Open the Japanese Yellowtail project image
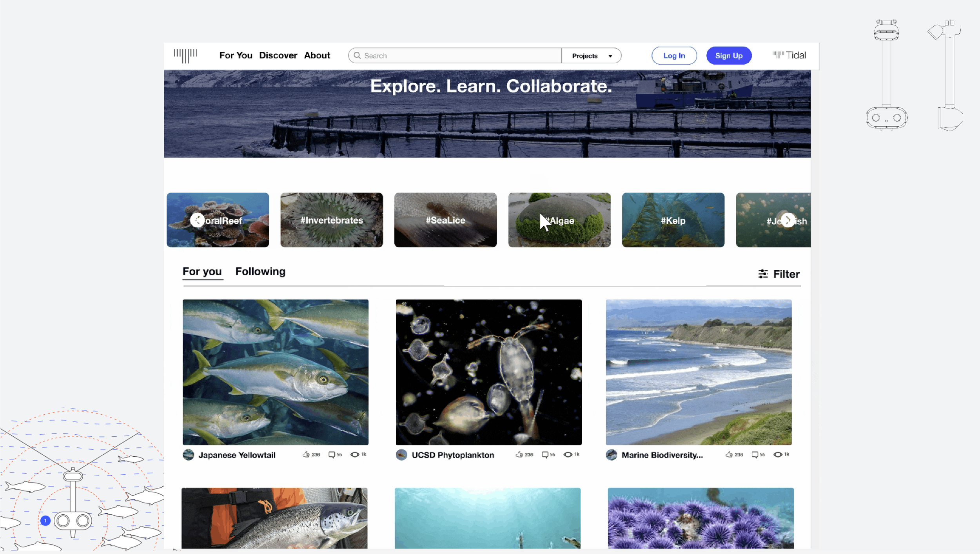Image resolution: width=980 pixels, height=554 pixels. click(x=276, y=372)
